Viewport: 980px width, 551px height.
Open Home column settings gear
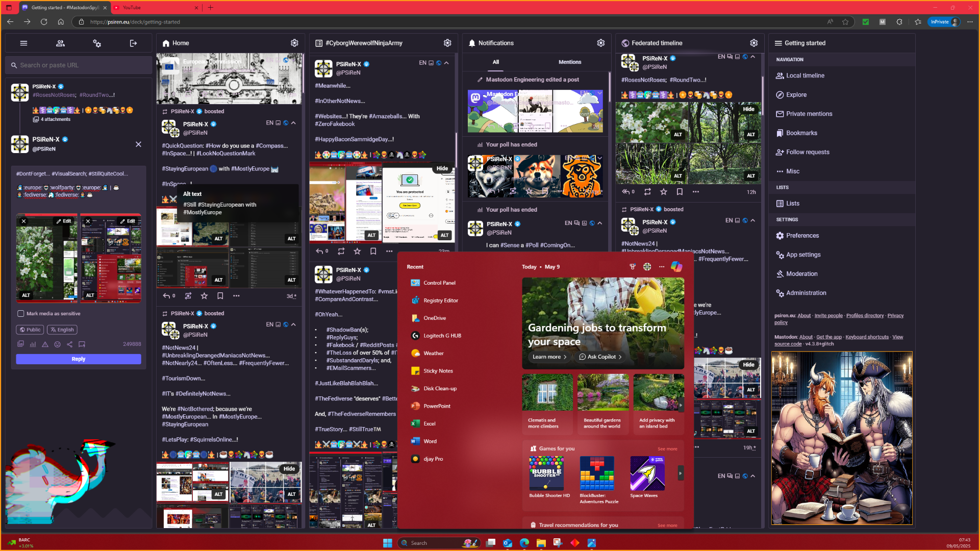coord(294,43)
